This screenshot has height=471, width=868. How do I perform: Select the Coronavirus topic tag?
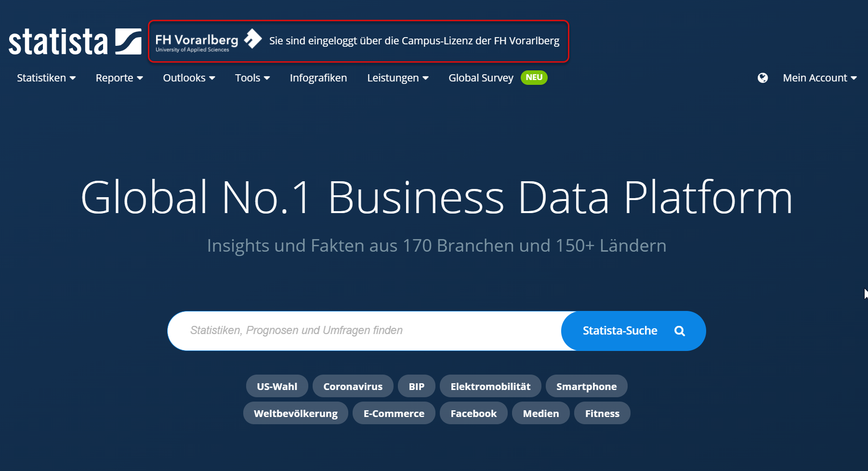353,386
